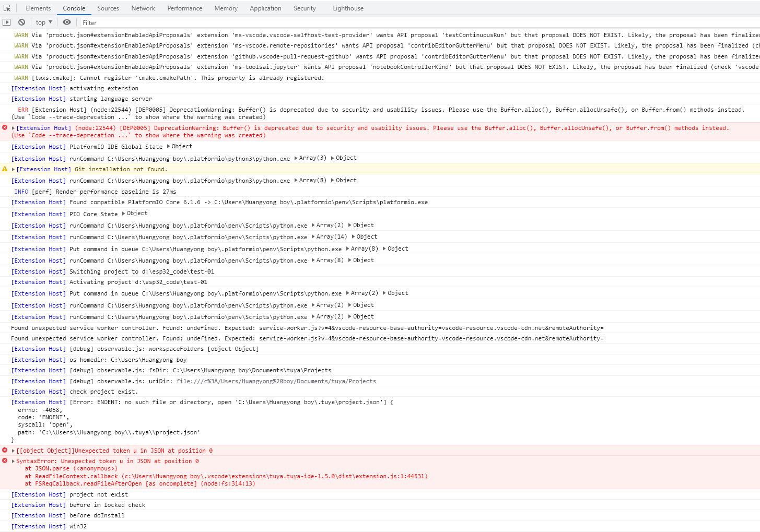Click WARN line for github.vscode-pull-request-github extension

(387, 56)
